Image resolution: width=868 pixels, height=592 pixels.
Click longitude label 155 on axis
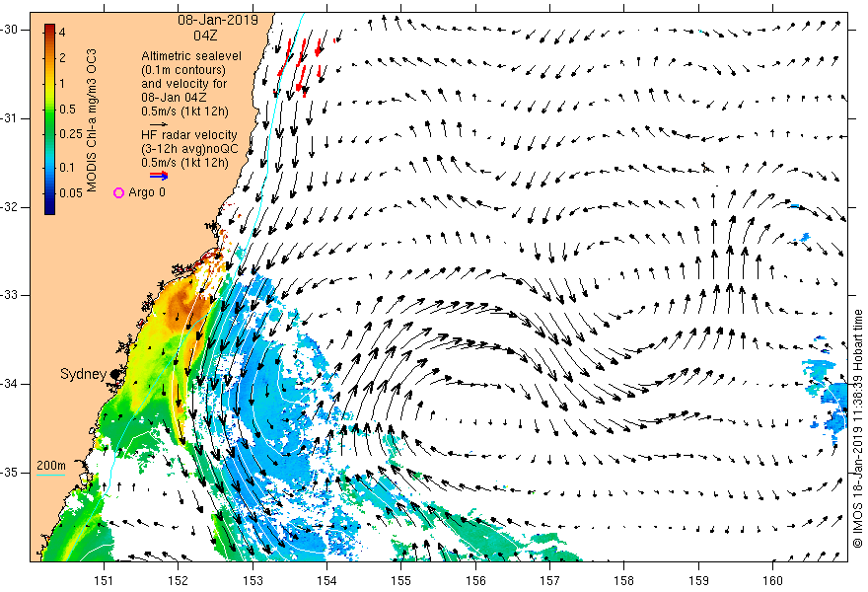(400, 580)
